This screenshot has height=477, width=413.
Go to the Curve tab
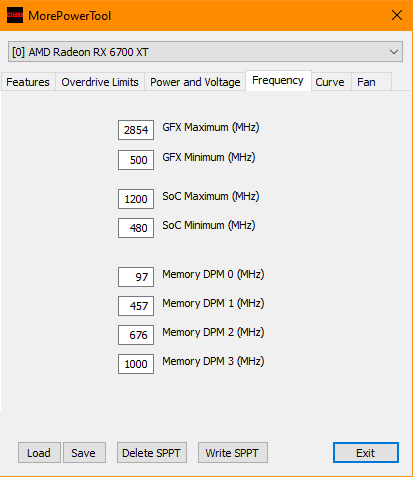click(x=330, y=82)
